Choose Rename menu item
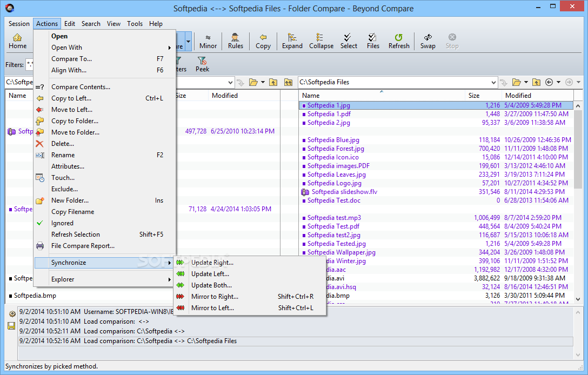The image size is (588, 375). 105,155
